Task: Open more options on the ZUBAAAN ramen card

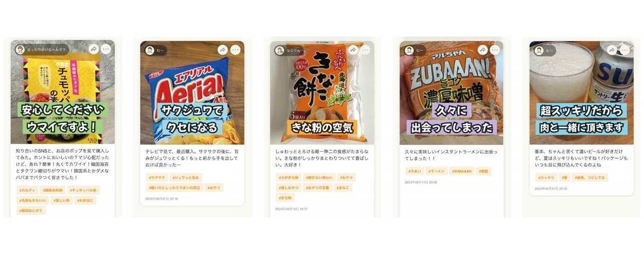Action: coord(496,50)
